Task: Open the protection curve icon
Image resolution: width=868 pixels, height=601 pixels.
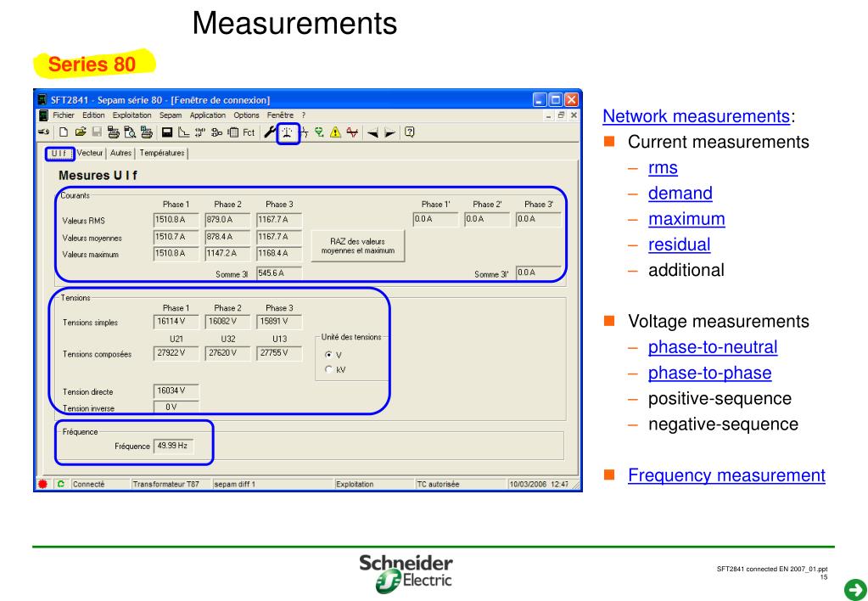Action: [x=184, y=132]
